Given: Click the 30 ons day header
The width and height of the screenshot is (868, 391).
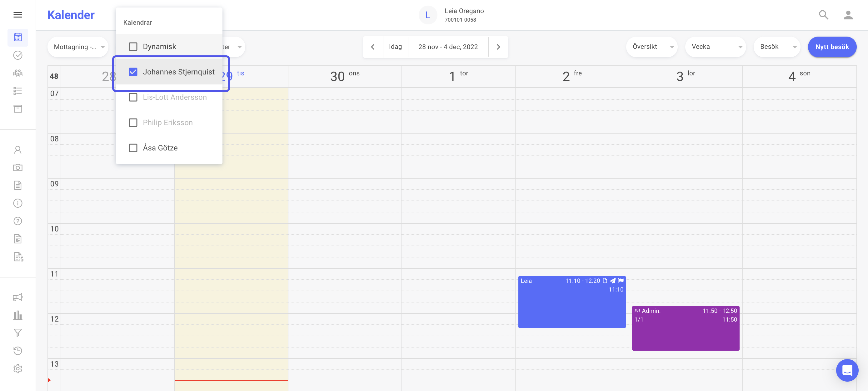Looking at the screenshot, I should coord(345,77).
